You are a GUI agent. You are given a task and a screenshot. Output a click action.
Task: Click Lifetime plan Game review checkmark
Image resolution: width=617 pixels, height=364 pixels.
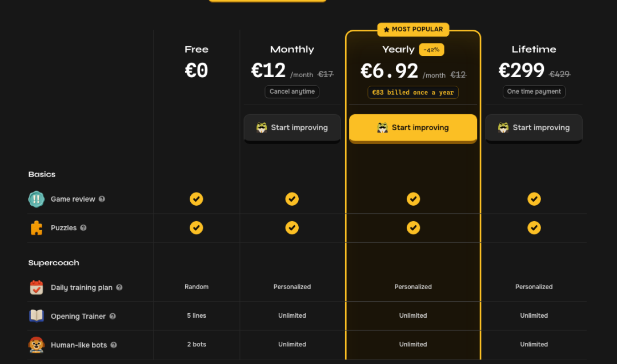pos(534,199)
